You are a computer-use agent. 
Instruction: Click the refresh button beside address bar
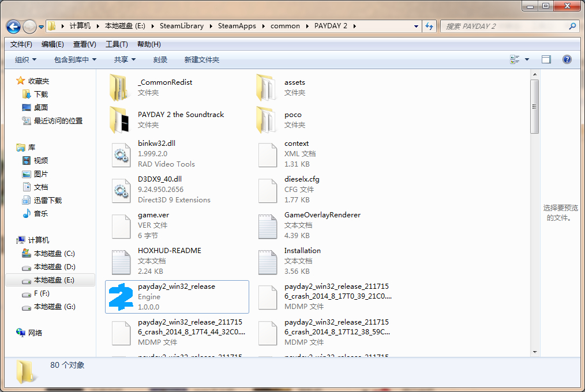(x=429, y=26)
